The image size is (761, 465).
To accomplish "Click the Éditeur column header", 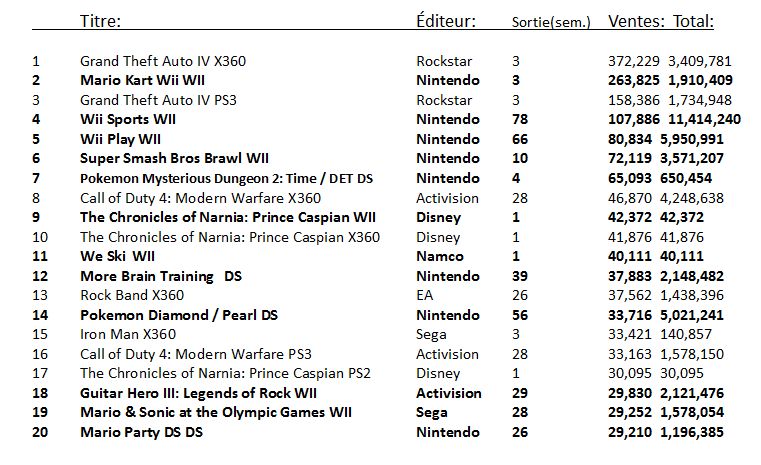I will (x=446, y=21).
